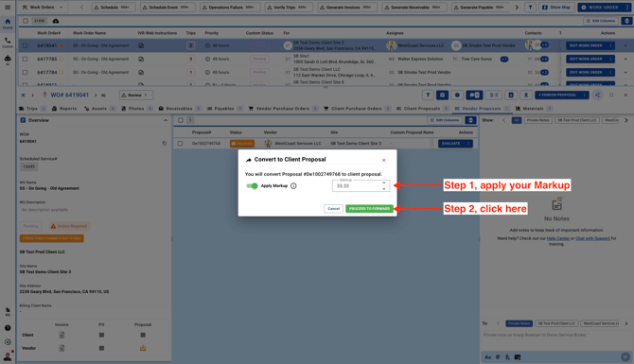Check the box for work order 6417785
This screenshot has width=634, height=364.
coord(25,59)
